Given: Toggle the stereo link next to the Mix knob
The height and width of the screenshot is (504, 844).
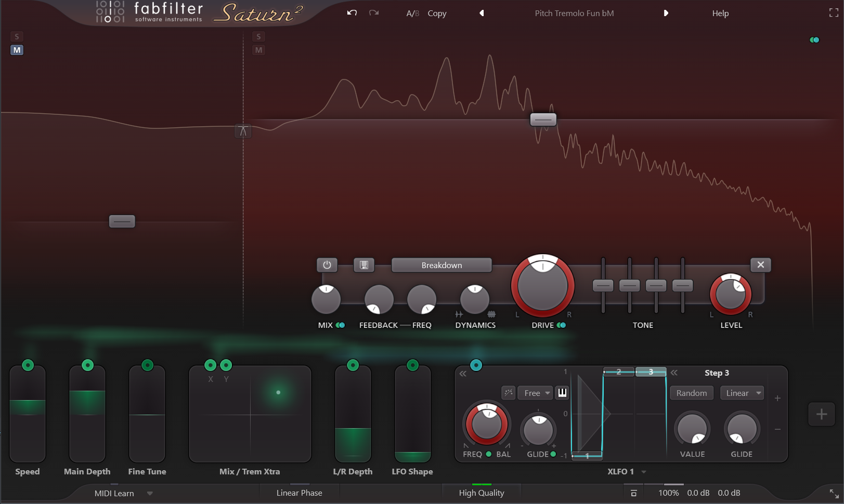Looking at the screenshot, I should pyautogui.click(x=341, y=325).
